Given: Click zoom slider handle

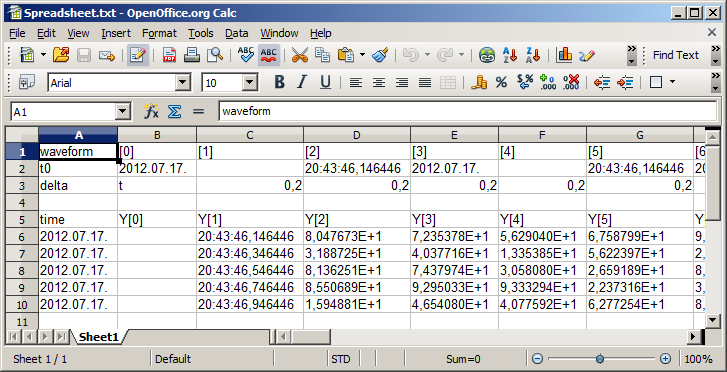Looking at the screenshot, I should tap(600, 359).
